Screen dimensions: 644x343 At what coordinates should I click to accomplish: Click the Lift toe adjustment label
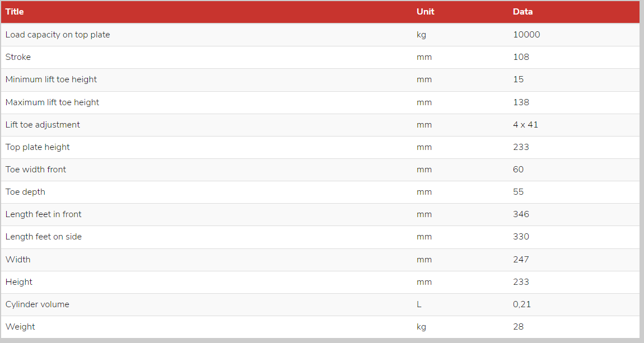click(43, 125)
